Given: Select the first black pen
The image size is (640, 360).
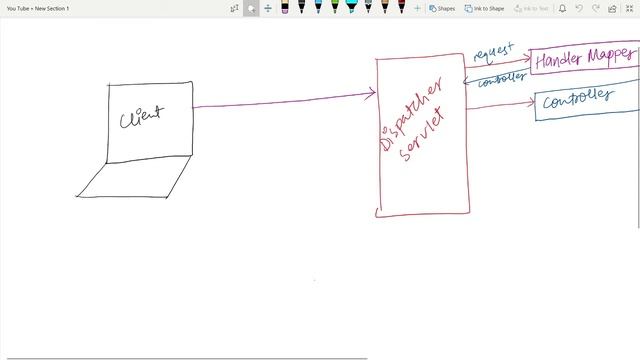Looking at the screenshot, I should coord(301,7).
